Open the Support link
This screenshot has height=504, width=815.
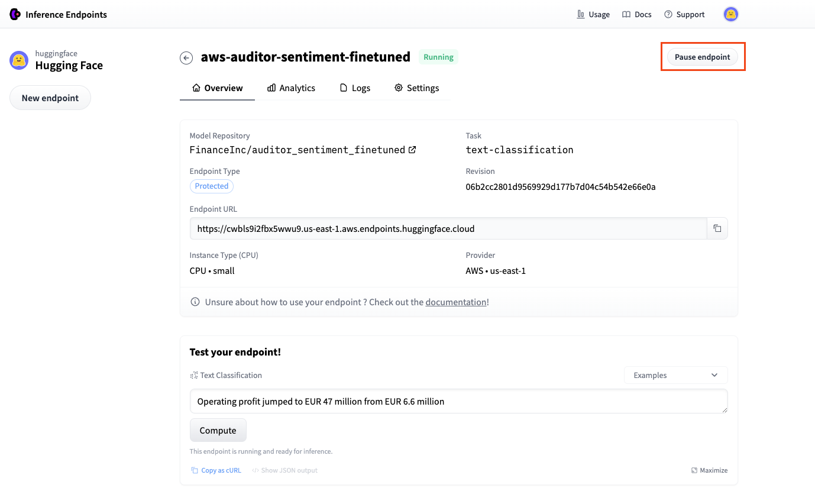(x=684, y=14)
